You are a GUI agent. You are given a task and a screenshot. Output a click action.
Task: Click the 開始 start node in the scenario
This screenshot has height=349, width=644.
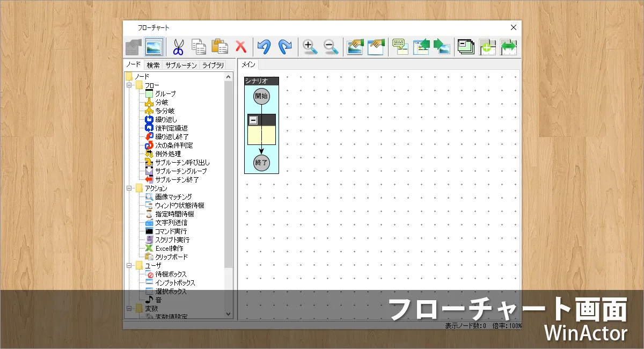[x=261, y=97]
